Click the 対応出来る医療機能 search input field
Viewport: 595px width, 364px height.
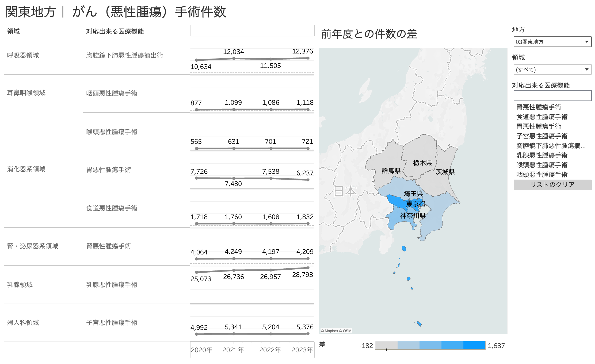(552, 96)
